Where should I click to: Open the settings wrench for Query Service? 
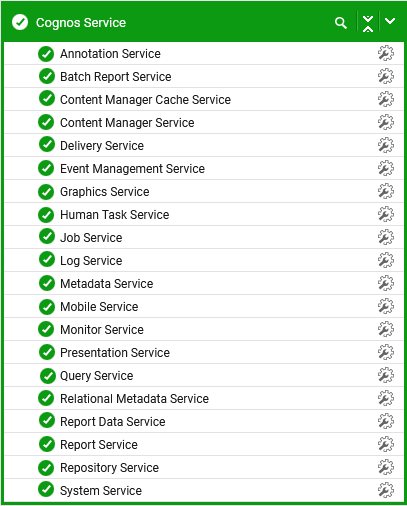pyautogui.click(x=386, y=375)
